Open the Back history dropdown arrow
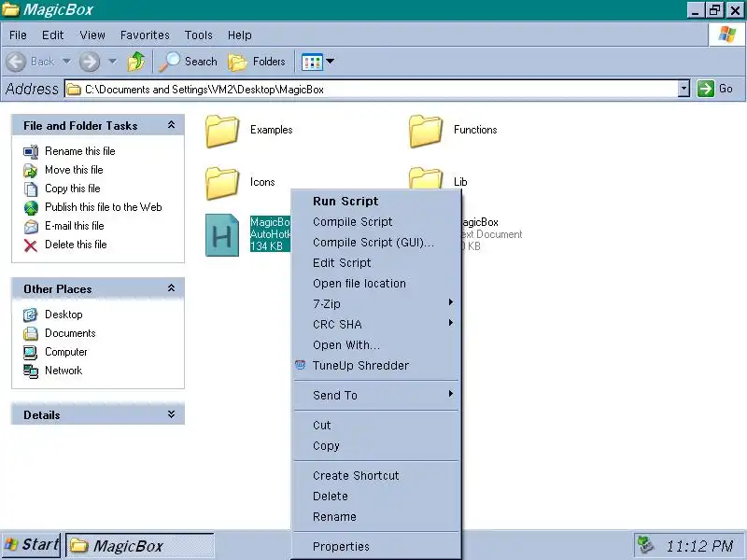This screenshot has height=560, width=747. point(66,61)
